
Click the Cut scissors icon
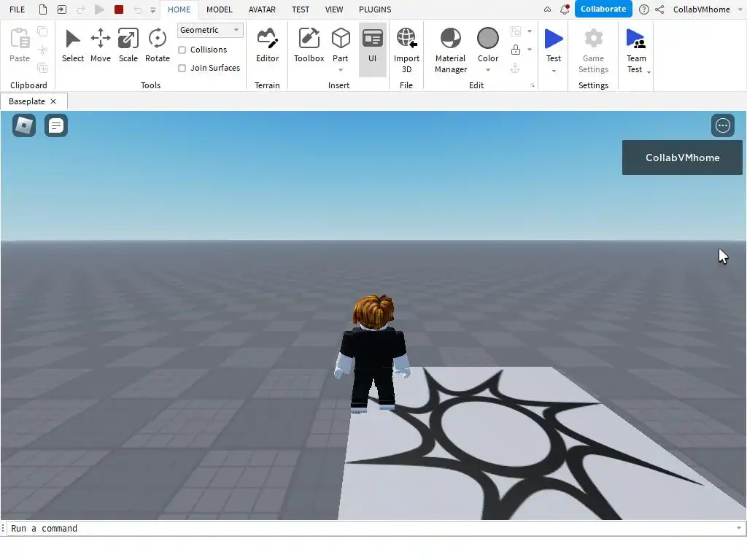pos(42,50)
